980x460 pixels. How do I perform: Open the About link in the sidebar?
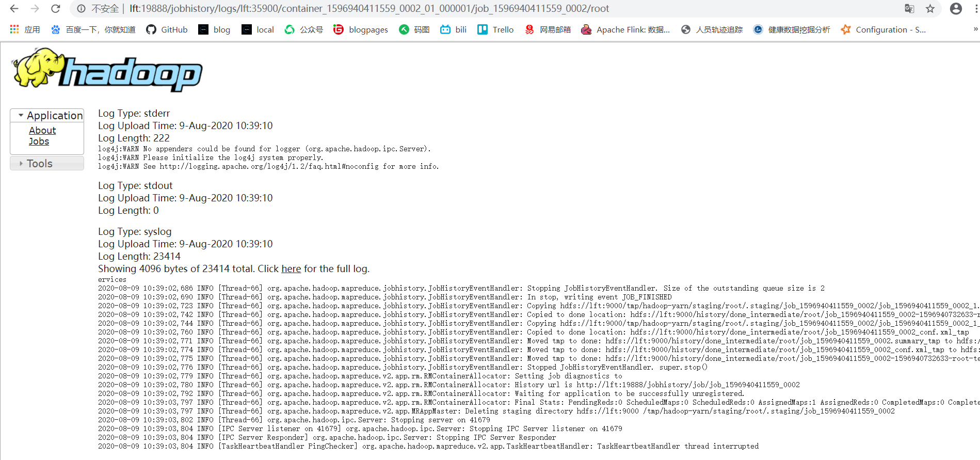coord(42,131)
